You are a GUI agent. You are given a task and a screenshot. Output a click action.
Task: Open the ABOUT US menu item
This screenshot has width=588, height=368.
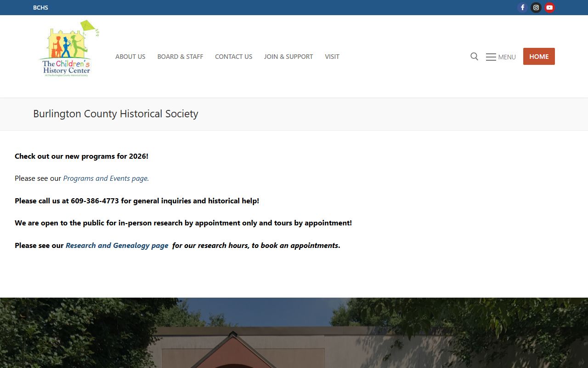130,57
